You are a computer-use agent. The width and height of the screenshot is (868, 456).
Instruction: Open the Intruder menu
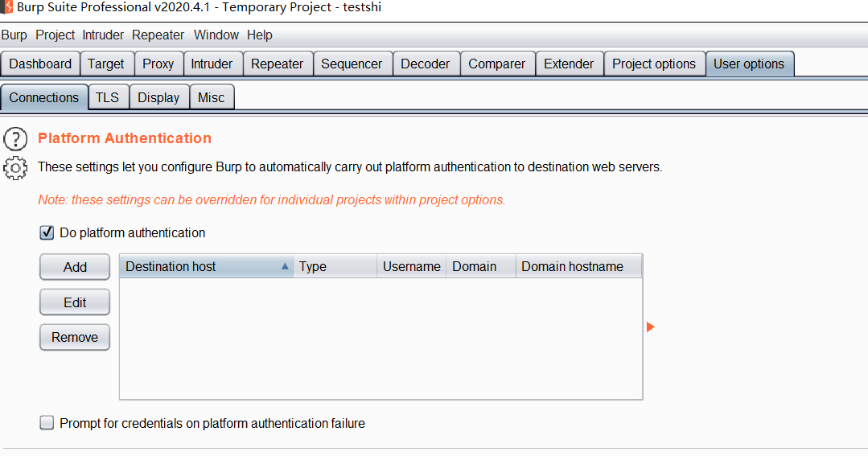[x=103, y=35]
